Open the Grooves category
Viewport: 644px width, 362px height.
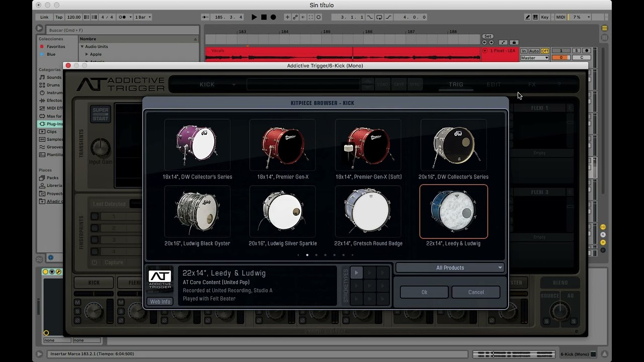[x=51, y=147]
